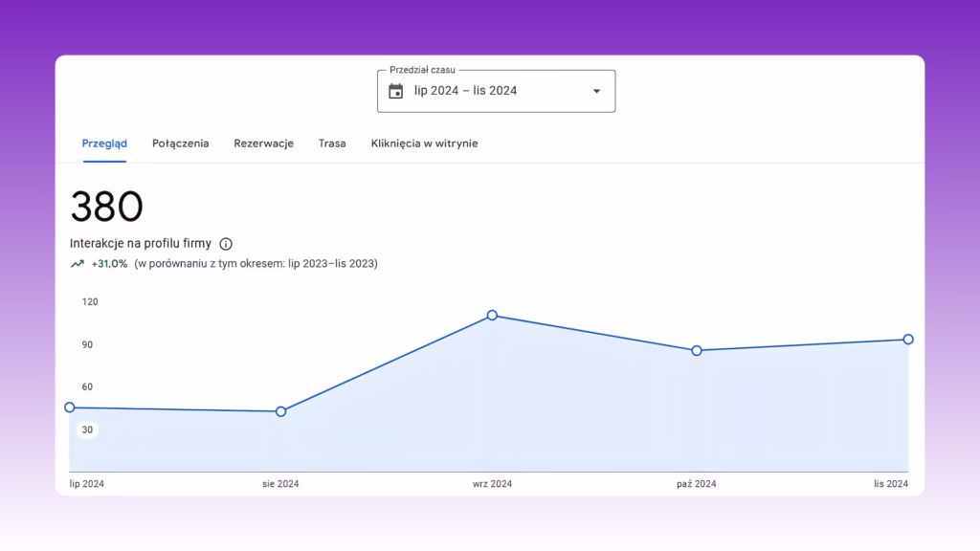Select the sie 2024 data point on the chart
Screen dimensions: 980x551
click(x=281, y=411)
